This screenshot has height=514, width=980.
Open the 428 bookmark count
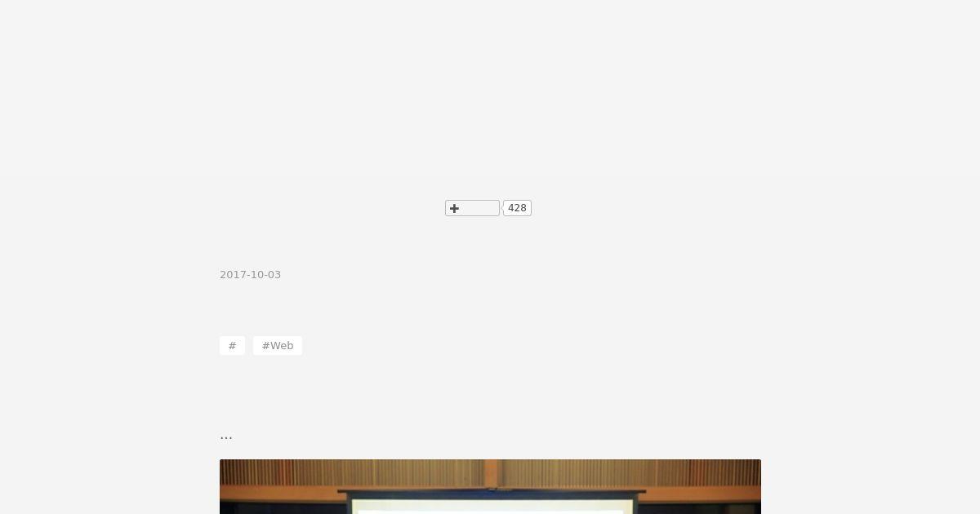[x=517, y=208]
